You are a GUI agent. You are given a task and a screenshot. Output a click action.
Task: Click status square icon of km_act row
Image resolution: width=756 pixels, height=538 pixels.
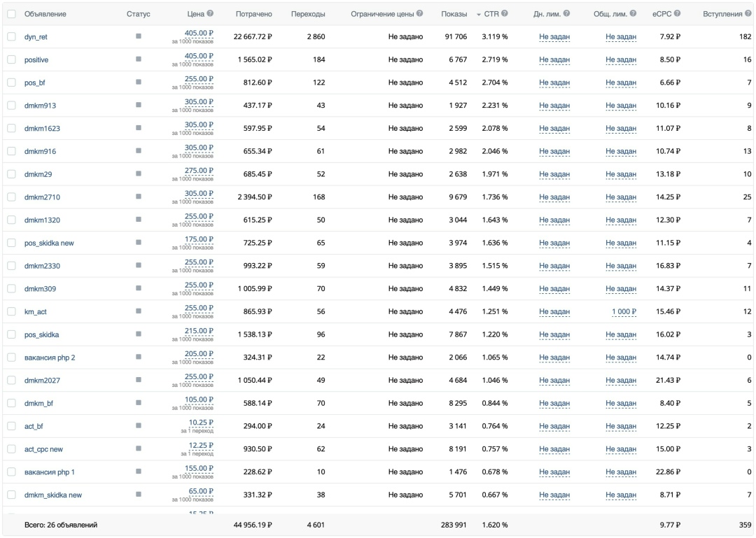[x=139, y=311]
